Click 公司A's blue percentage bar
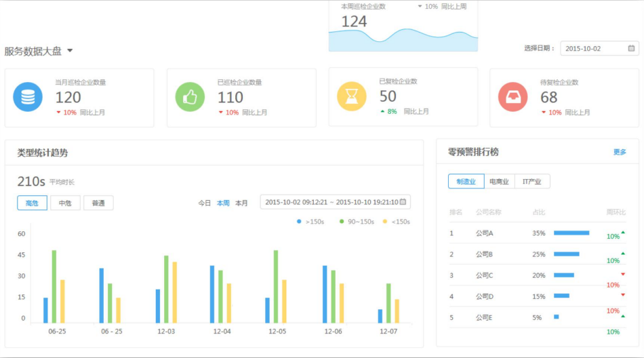Viewport: 644px width, 358px height. pos(571,233)
